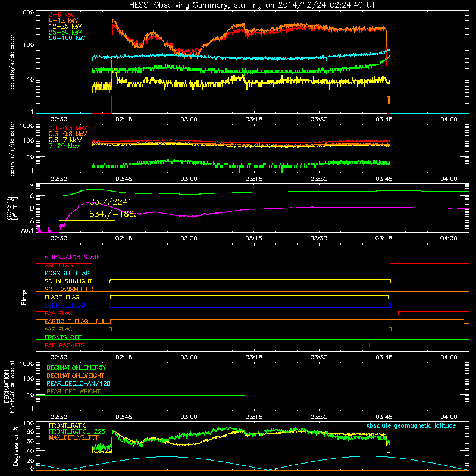476x476 pixels.
Task: Click the Flags axis title
Action: [24, 297]
